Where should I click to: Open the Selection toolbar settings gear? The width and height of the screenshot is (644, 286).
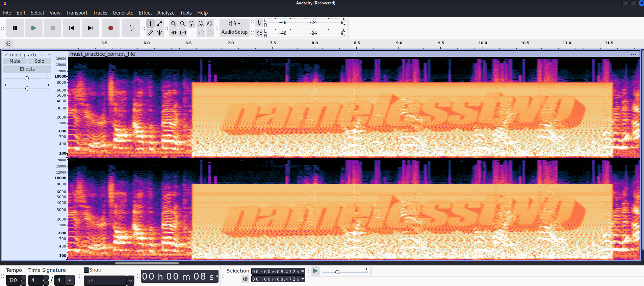tap(245, 279)
